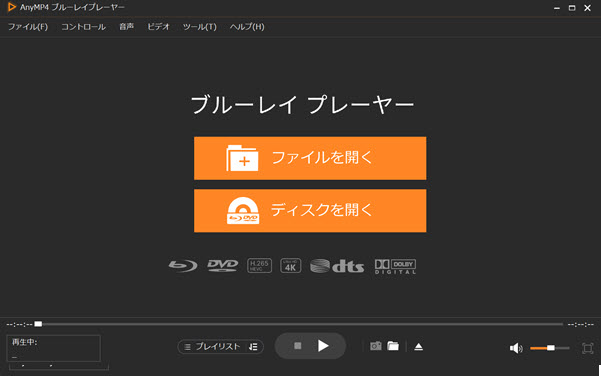The width and height of the screenshot is (601, 376).
Task: Click the playback progress bar handle
Action: (38, 324)
